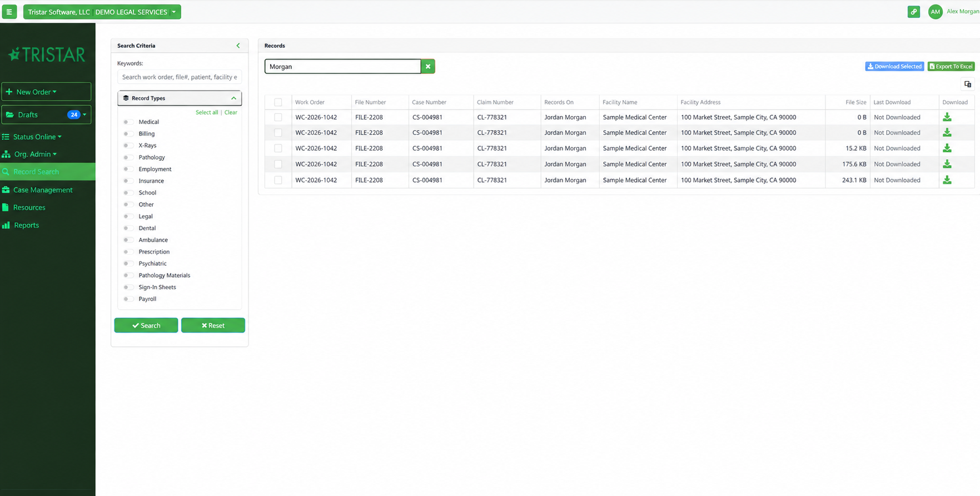Click the Drafts count badge 24
The image size is (980, 496).
pyautogui.click(x=73, y=115)
